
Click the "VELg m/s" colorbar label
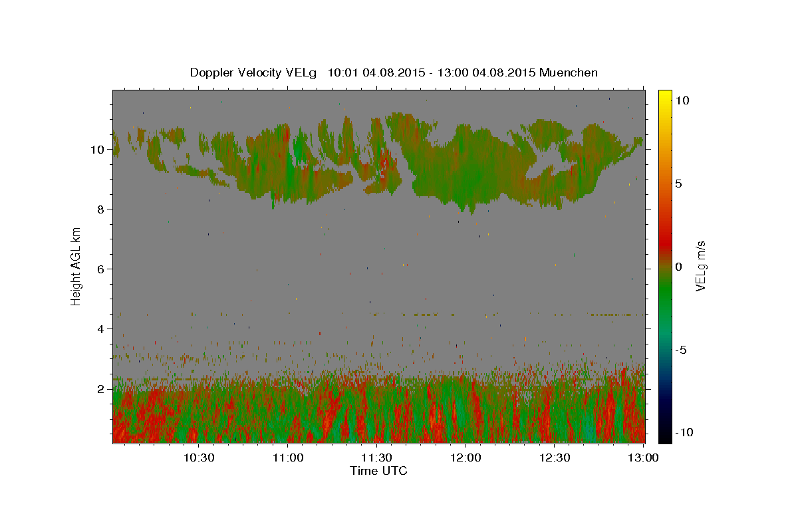(x=700, y=267)
